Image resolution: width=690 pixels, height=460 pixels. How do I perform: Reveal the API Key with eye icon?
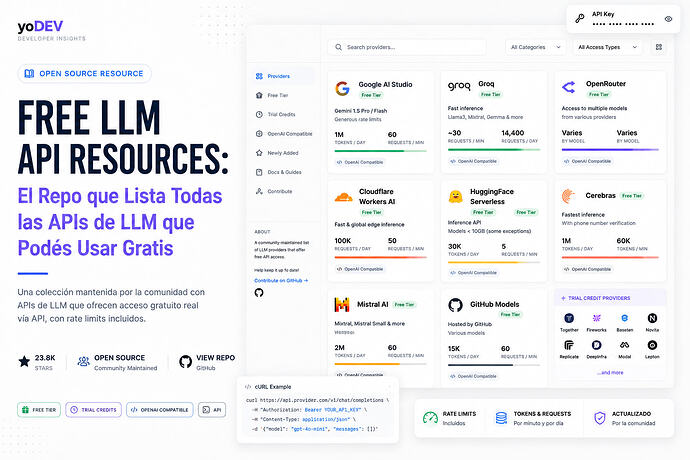(x=668, y=19)
